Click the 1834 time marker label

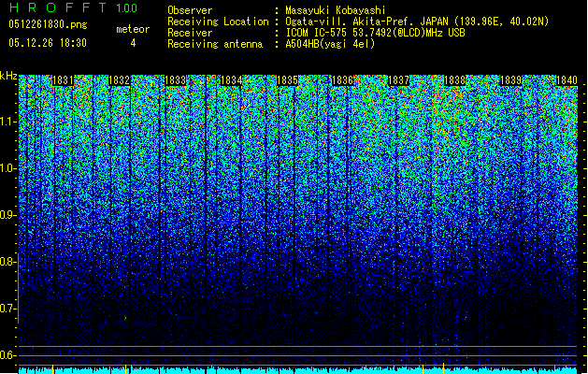[232, 80]
